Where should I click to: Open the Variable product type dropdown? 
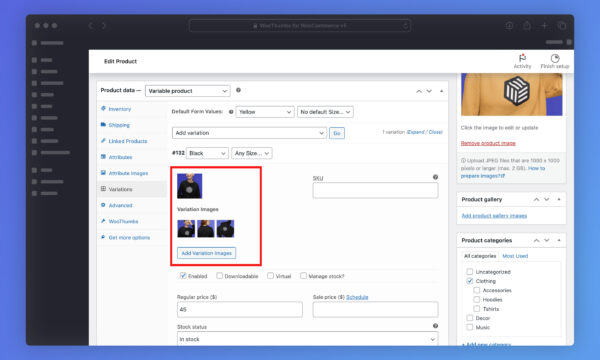click(x=188, y=91)
